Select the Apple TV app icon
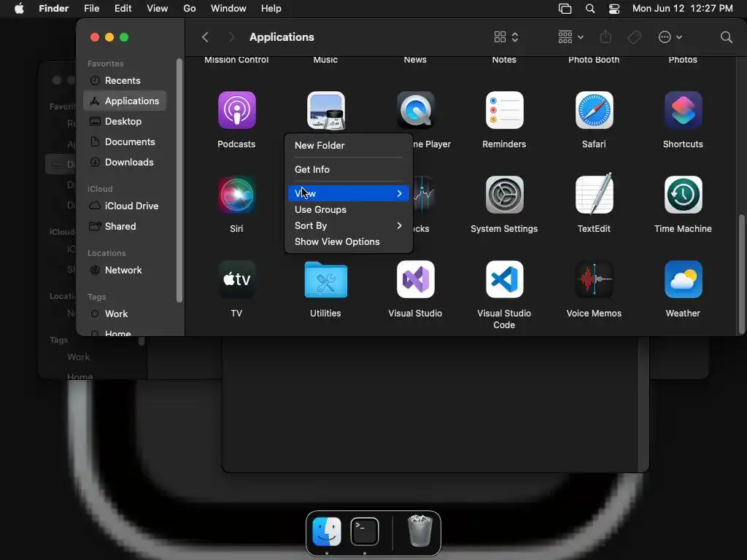 point(237,279)
